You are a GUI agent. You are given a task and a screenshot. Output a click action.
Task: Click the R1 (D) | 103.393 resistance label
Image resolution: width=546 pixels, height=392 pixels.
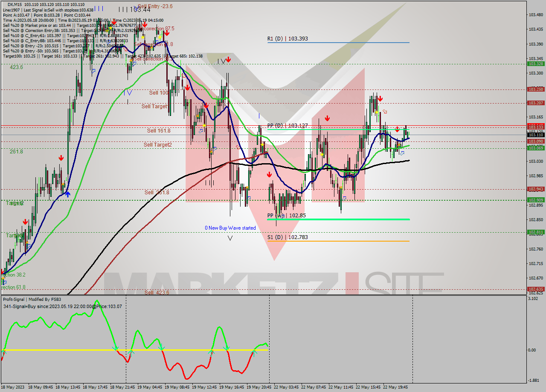[288, 39]
